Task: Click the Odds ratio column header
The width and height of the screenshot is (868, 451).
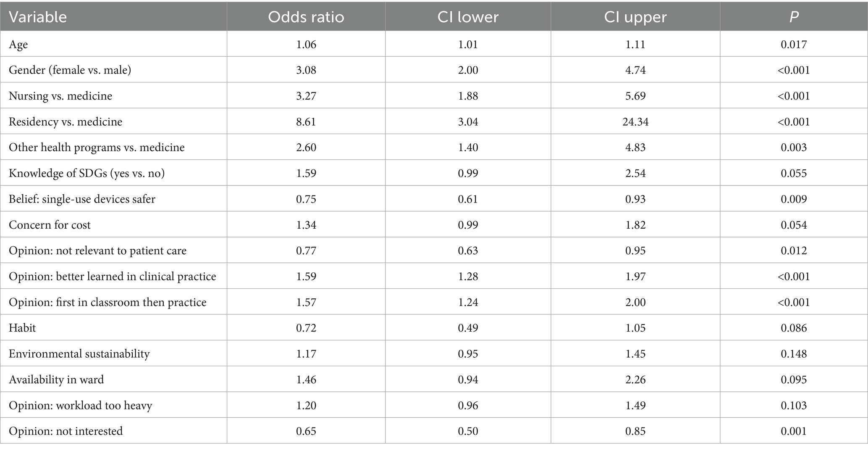Action: coord(306,17)
